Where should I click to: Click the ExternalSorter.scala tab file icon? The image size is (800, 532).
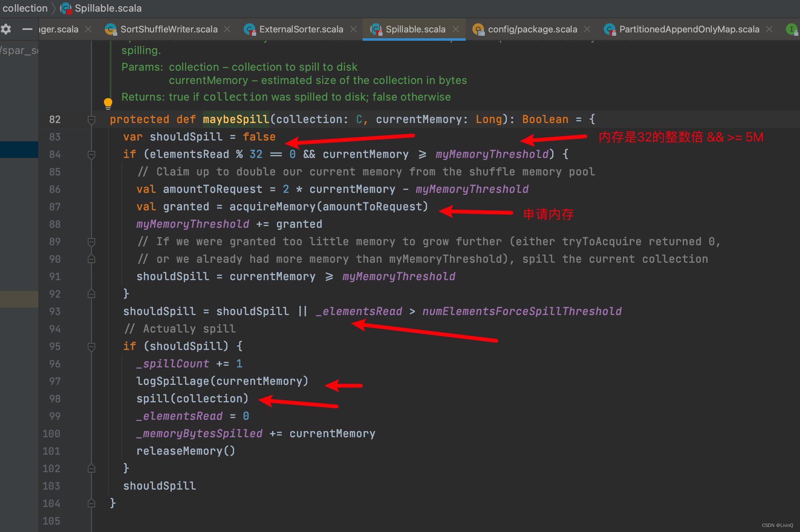click(249, 29)
